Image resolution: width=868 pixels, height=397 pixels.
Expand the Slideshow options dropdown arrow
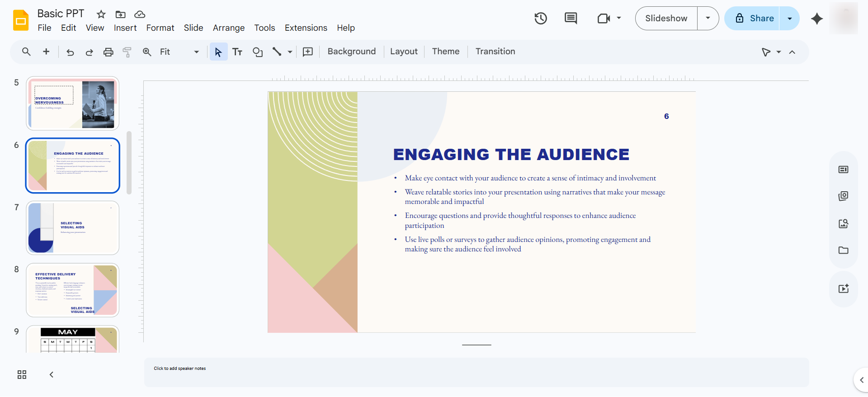[708, 19]
